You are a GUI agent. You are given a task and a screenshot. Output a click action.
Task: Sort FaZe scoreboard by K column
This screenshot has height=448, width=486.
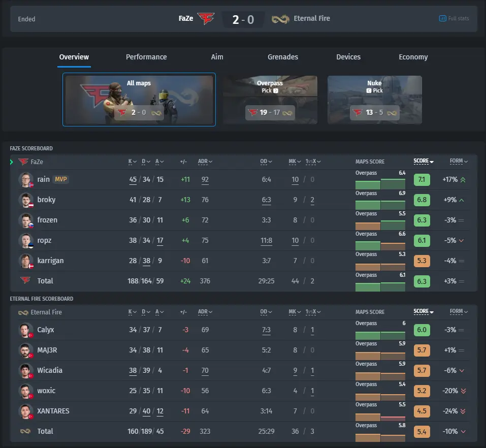(133, 162)
